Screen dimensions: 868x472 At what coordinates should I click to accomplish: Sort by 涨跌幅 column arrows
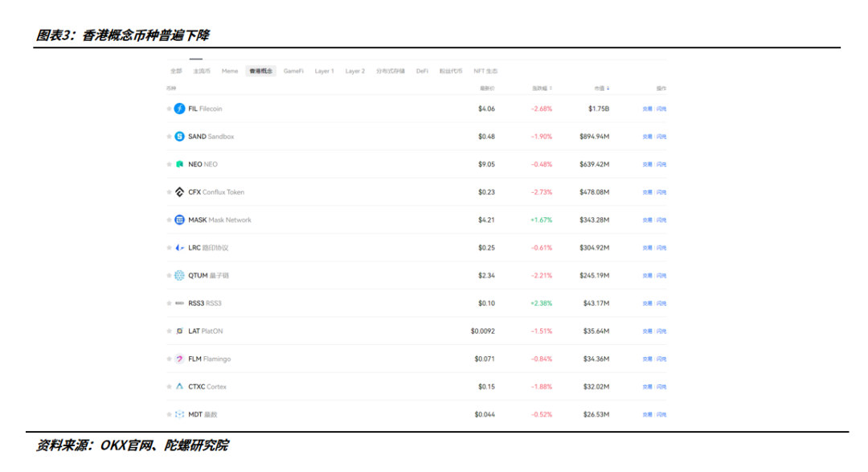pyautogui.click(x=551, y=88)
